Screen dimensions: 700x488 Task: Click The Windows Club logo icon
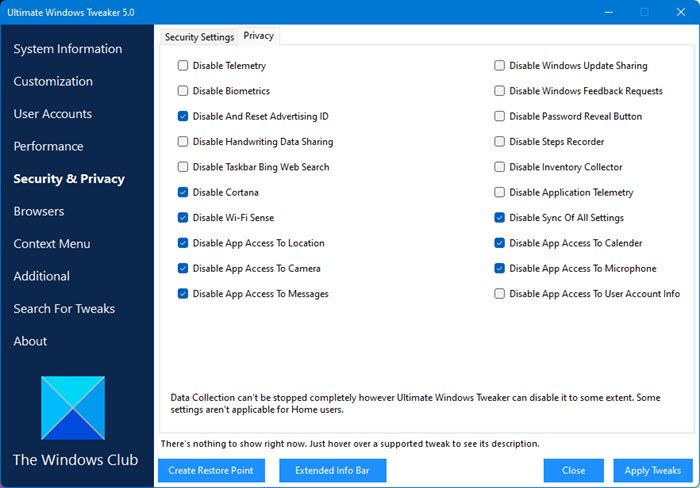click(x=73, y=408)
